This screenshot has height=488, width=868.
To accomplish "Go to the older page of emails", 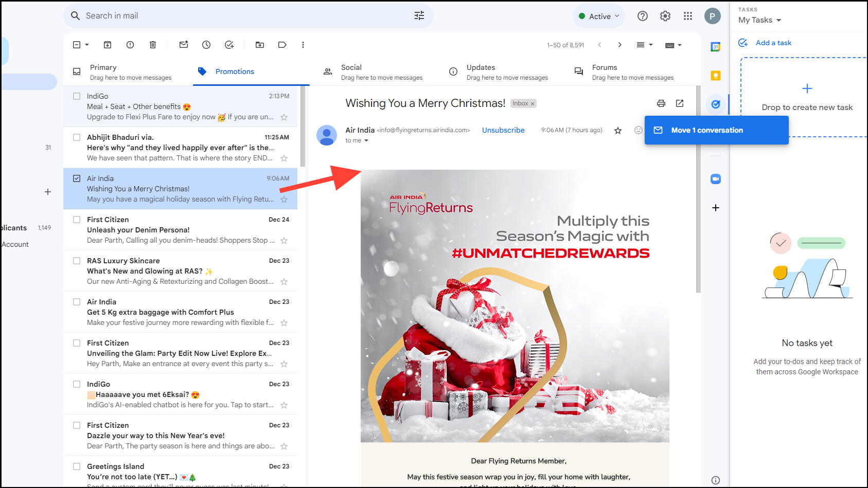I will (x=620, y=45).
